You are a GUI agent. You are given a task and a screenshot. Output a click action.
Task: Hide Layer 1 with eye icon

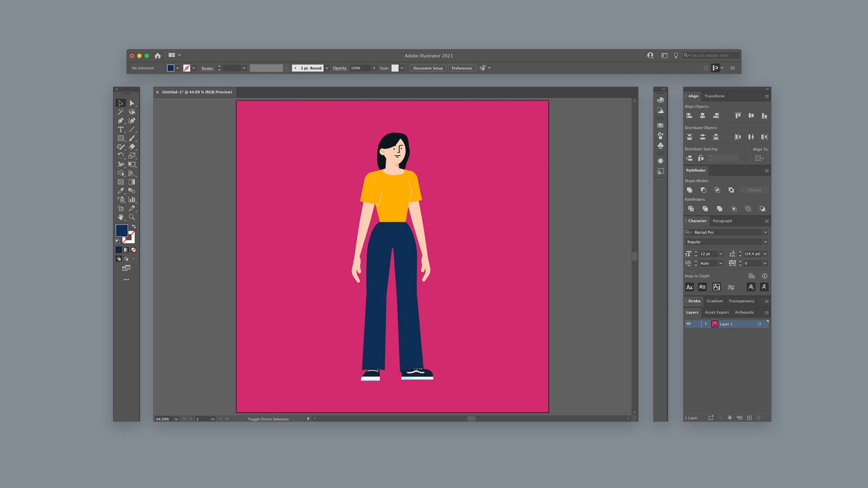pyautogui.click(x=688, y=324)
